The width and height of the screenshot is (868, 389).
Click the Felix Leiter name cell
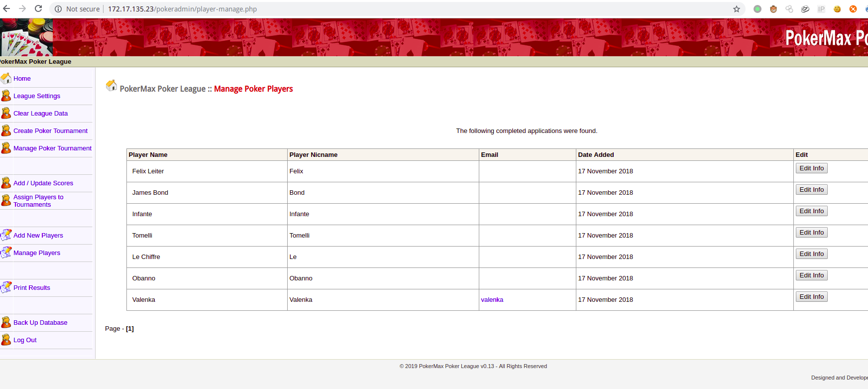[x=207, y=171]
